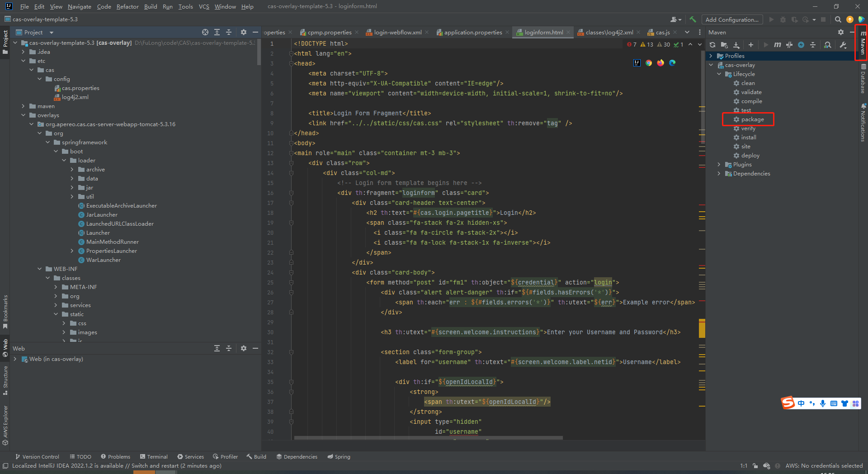Toggle Maven Offline Mode
868x474 pixels.
789,45
